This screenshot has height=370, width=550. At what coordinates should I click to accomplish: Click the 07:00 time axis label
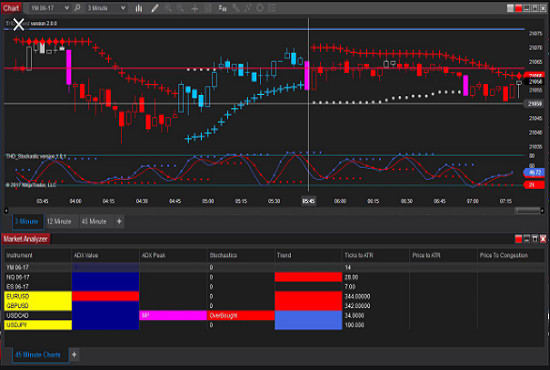(x=472, y=201)
